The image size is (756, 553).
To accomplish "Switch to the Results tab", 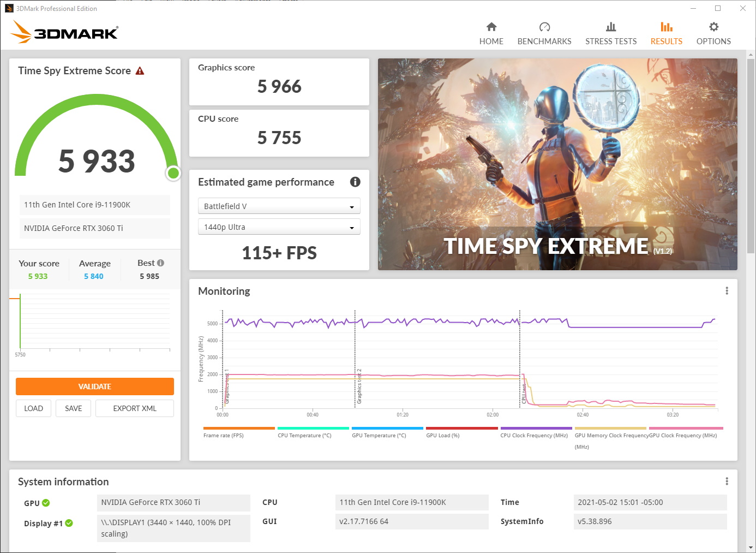I will point(666,33).
